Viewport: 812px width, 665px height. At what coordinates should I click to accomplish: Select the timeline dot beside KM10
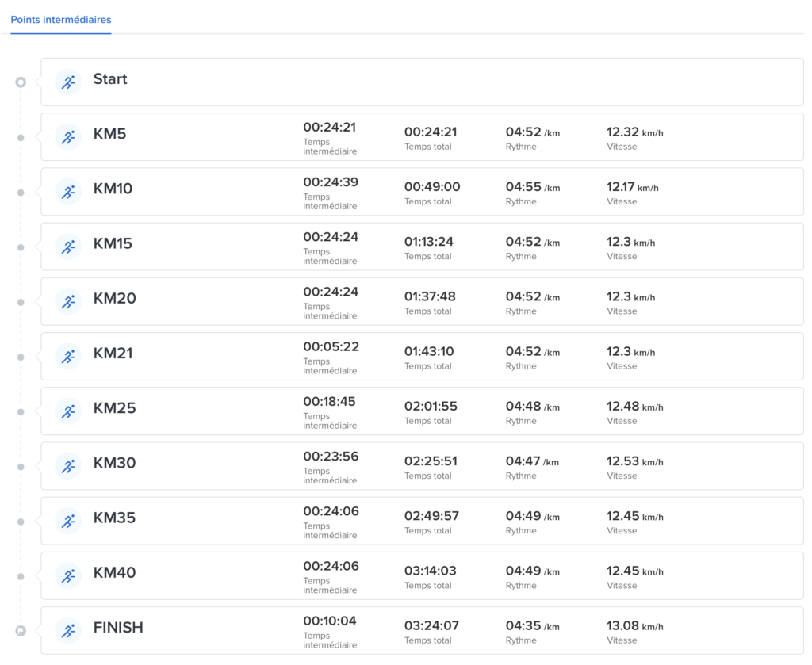[x=21, y=193]
